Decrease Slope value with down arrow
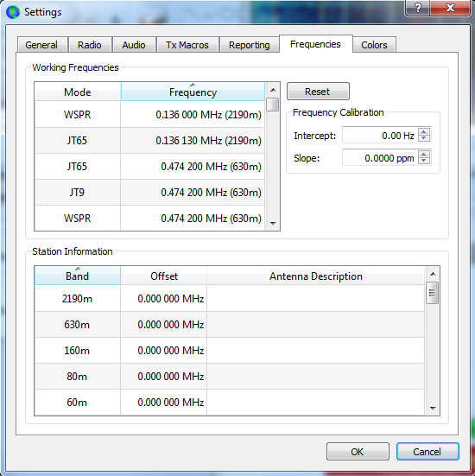 click(x=424, y=161)
